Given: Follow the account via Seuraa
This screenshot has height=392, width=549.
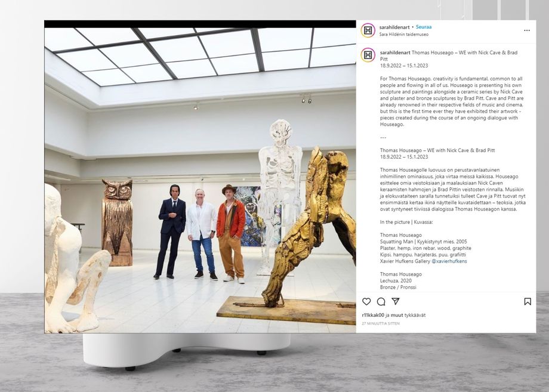Looking at the screenshot, I should point(424,27).
